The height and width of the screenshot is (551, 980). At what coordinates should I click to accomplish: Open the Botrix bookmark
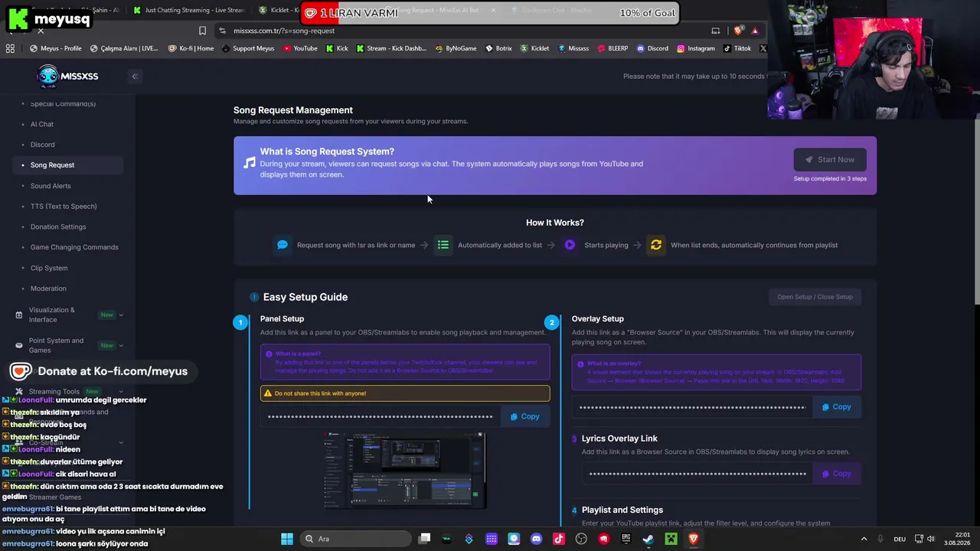pyautogui.click(x=498, y=48)
